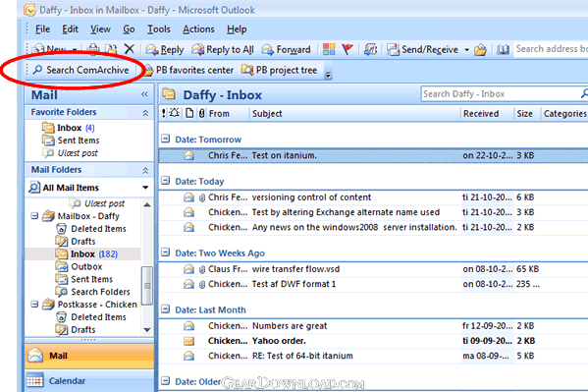The image size is (588, 392).
Task: Select Inbox (4) in Favorite Folders
Action: coord(69,128)
